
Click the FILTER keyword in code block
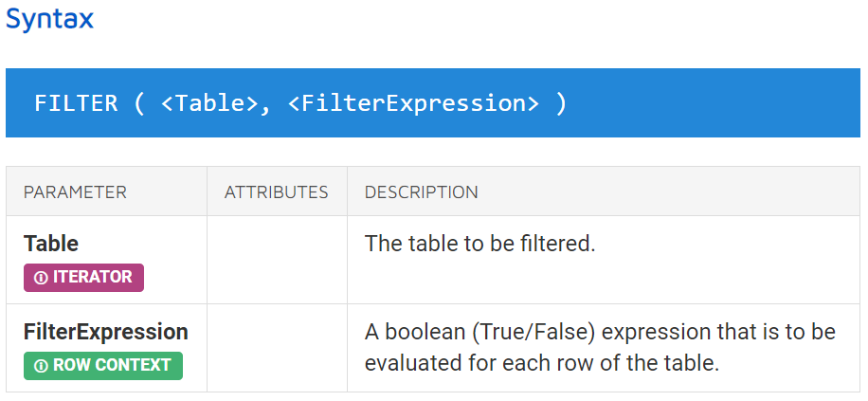click(76, 103)
